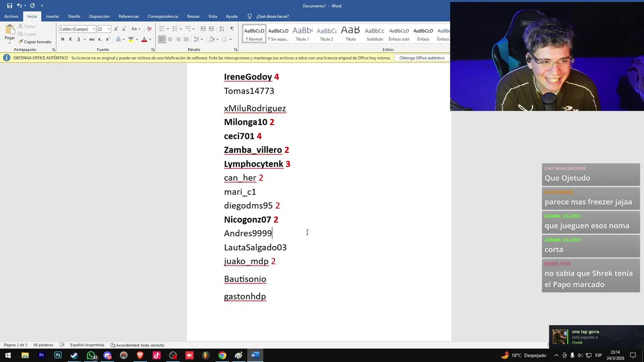This screenshot has height=362, width=644.
Task: Click the ¿Qué desea hacer? search box
Action: (272, 17)
